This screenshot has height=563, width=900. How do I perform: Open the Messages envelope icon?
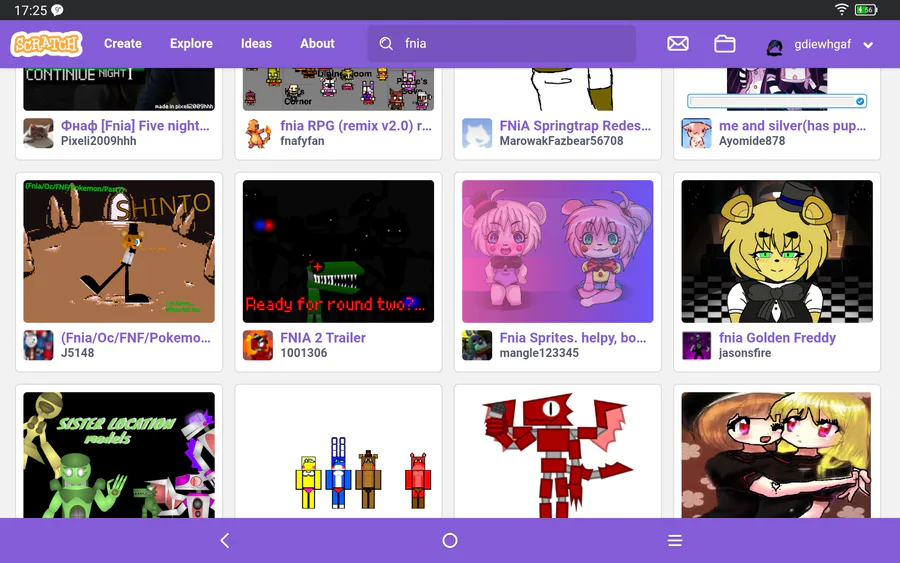678,44
